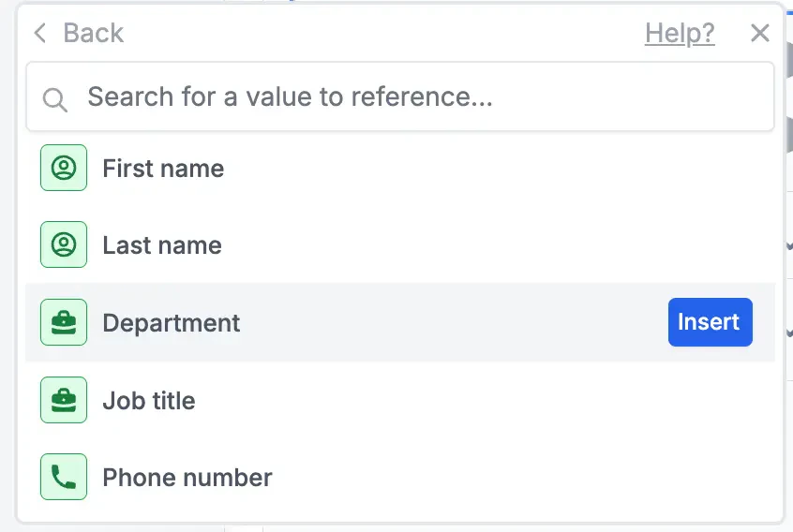Click the First name person icon
Image resolution: width=793 pixels, height=532 pixels.
coord(64,169)
